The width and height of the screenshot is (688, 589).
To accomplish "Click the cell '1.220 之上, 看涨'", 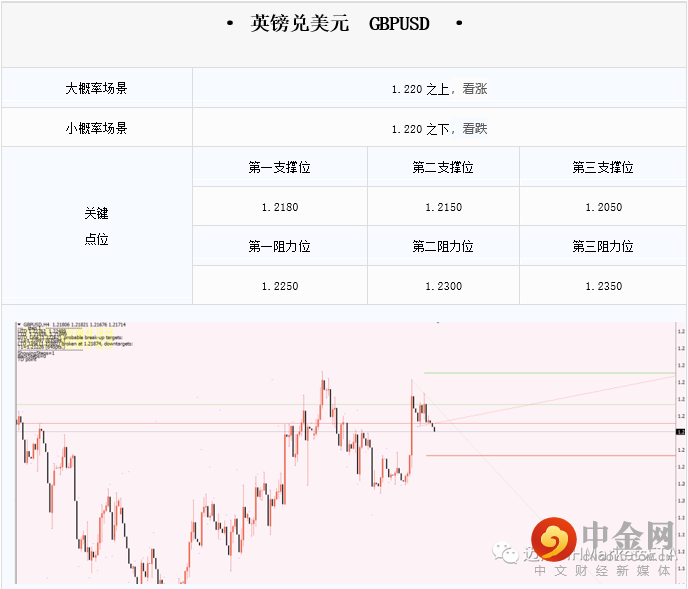I will point(439,88).
